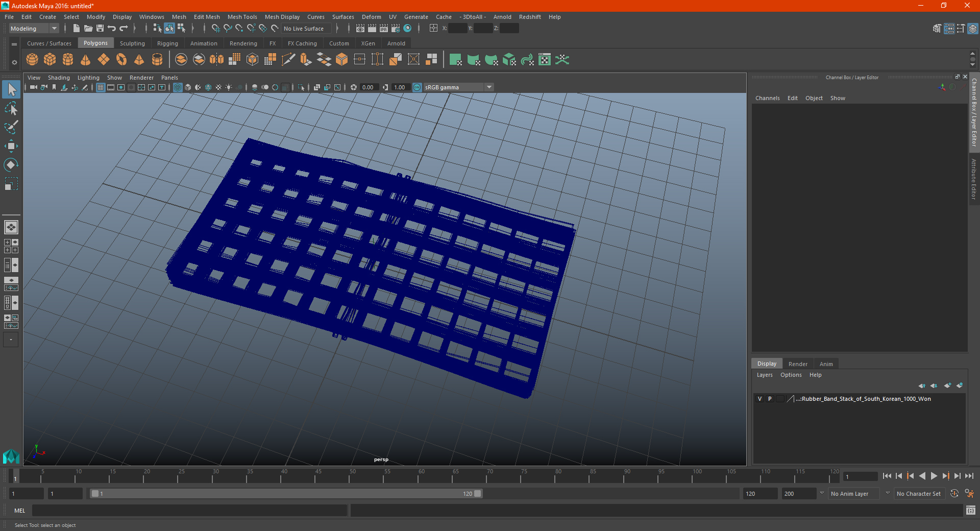Switch to the Render layer tab

pyautogui.click(x=798, y=364)
